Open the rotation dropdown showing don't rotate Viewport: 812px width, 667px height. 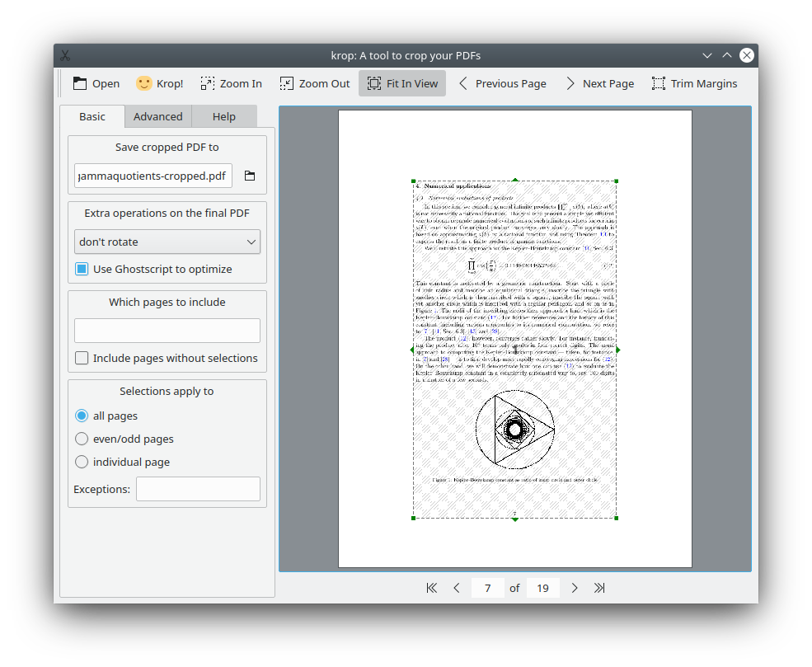coord(167,242)
